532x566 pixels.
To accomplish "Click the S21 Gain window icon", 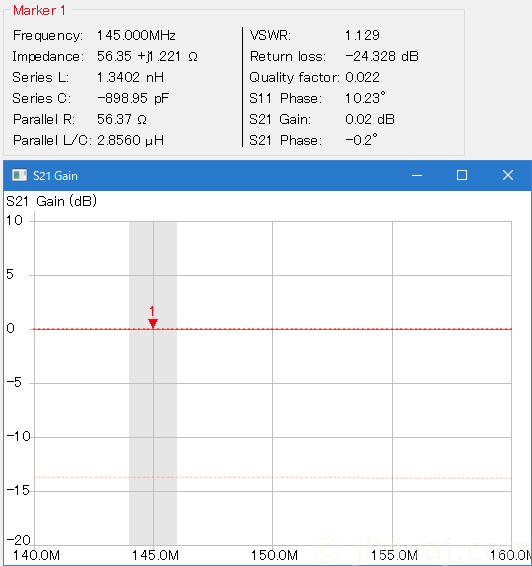I will tap(19, 175).
